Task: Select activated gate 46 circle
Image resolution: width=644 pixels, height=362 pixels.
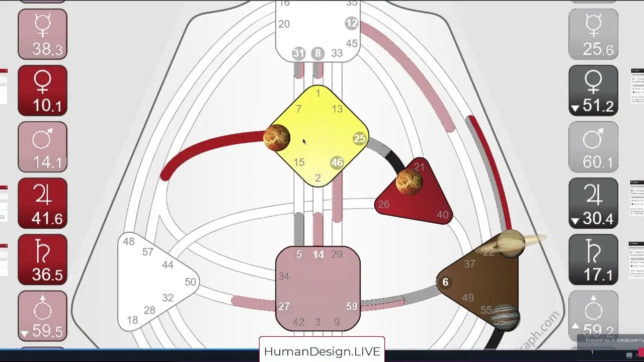Action: (x=337, y=162)
